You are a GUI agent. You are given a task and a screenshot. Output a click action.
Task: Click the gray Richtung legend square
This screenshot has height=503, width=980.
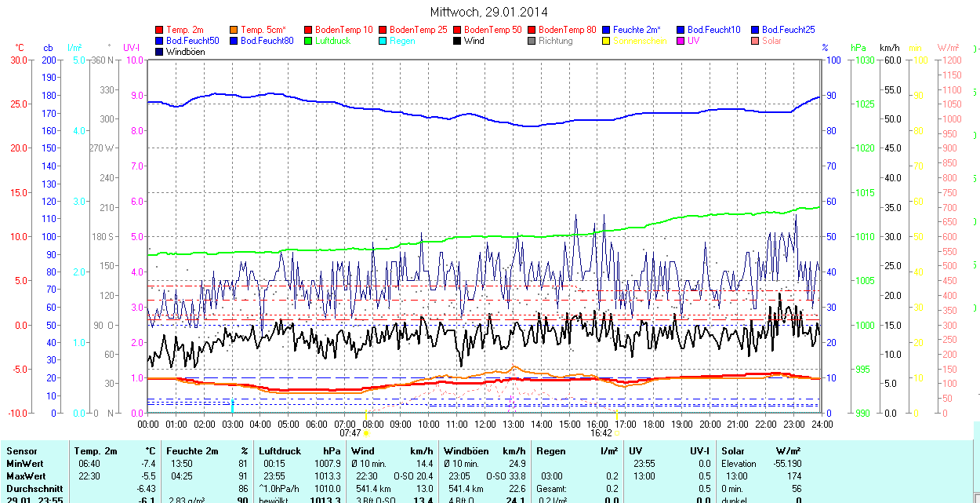click(532, 41)
